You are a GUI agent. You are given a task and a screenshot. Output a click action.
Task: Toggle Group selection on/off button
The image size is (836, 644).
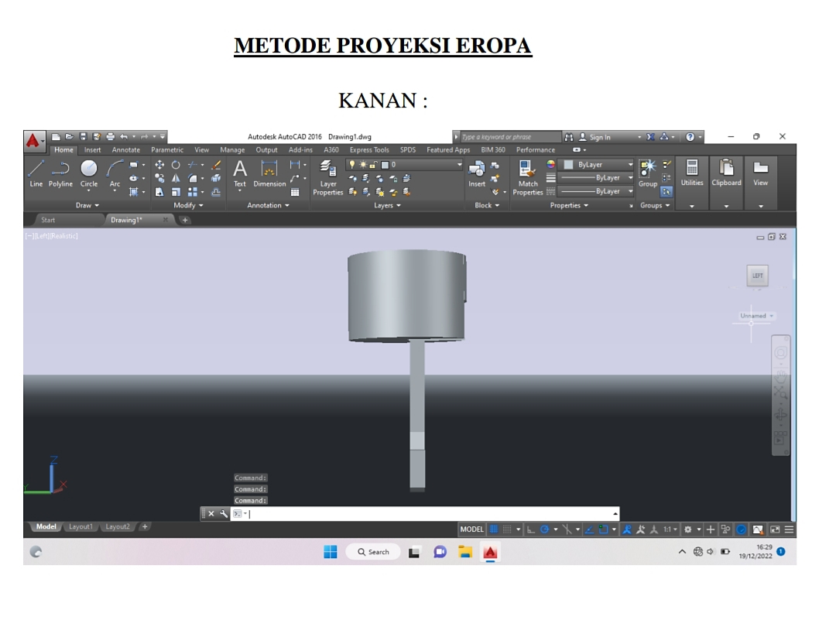666,191
